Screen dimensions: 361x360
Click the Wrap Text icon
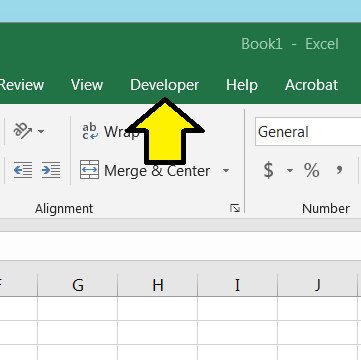(90, 131)
